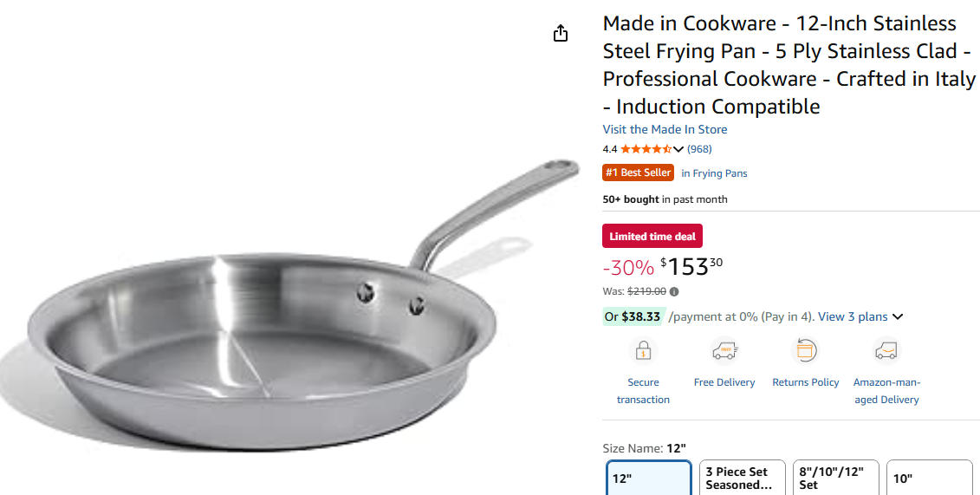
Task: Click the Limited time deal badge
Action: coord(652,236)
